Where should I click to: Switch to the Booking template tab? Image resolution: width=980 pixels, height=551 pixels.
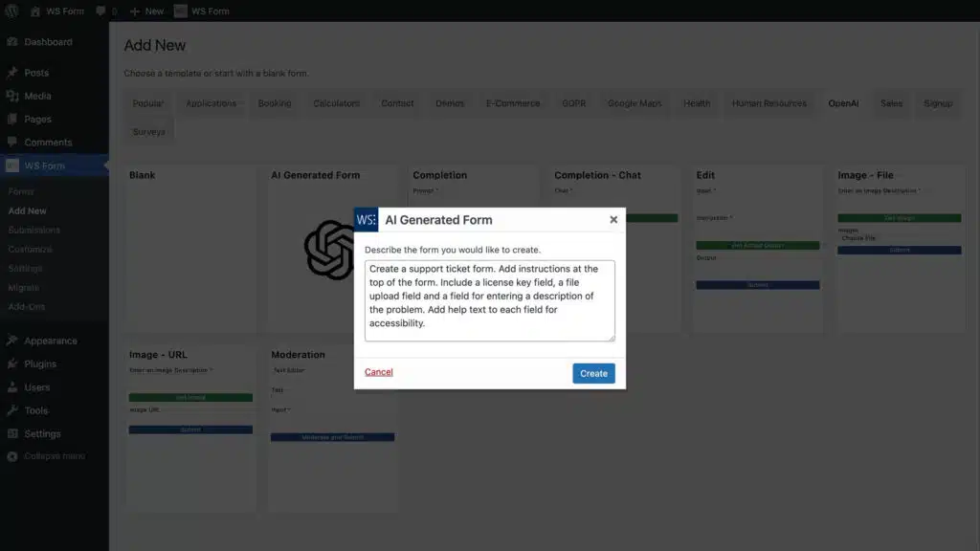(275, 103)
